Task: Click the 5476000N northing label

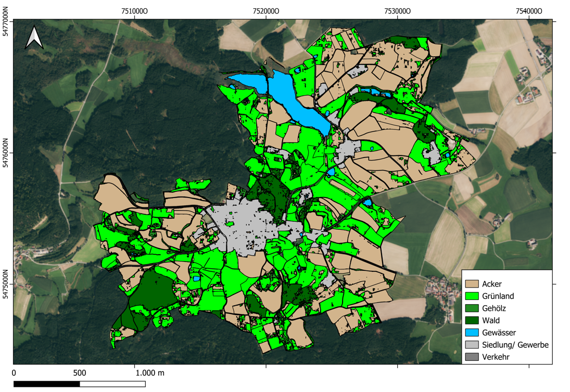Action: point(6,153)
